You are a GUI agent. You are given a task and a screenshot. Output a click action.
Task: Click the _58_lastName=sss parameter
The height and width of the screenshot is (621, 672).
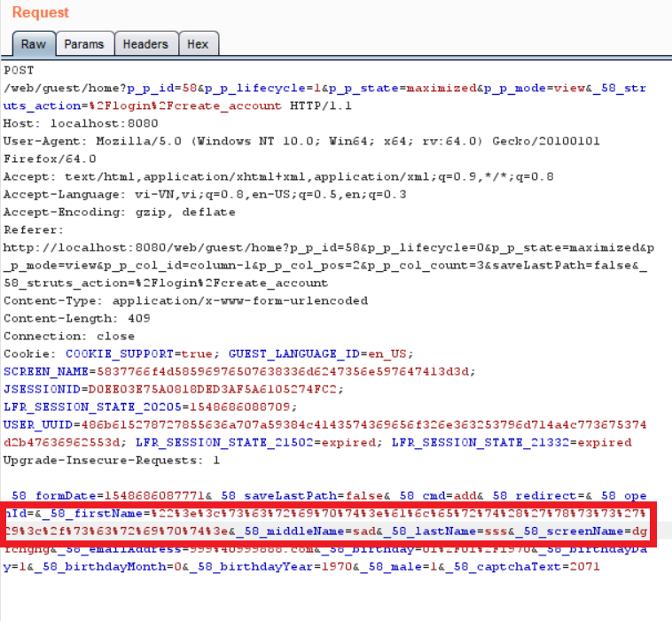pyautogui.click(x=445, y=531)
